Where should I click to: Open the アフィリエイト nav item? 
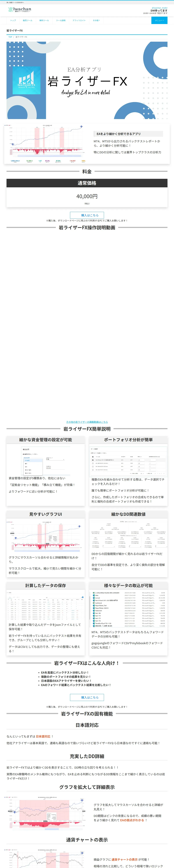(79, 20)
